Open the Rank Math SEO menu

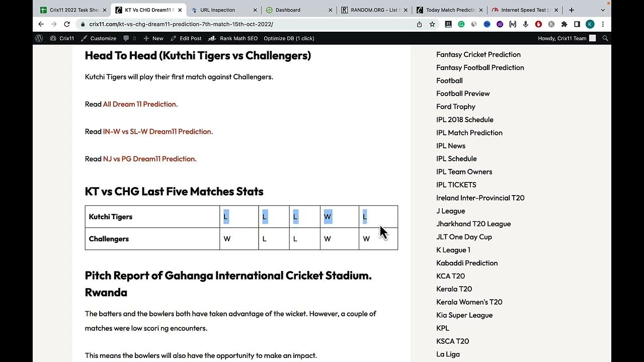tap(233, 38)
